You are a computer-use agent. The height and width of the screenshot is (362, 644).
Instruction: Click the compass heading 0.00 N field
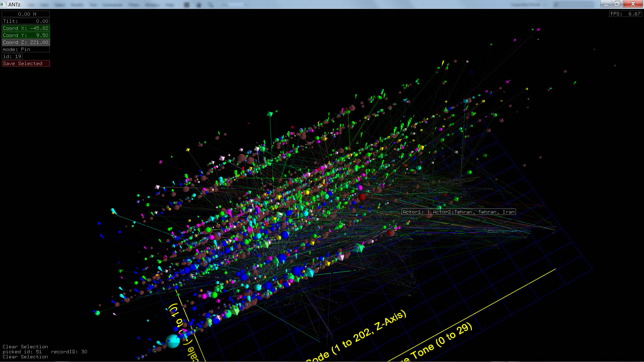[x=25, y=14]
